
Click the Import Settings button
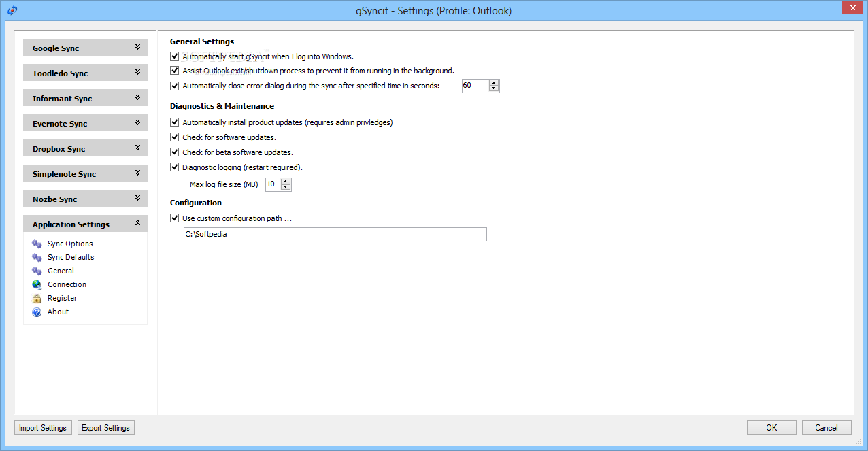pos(43,428)
